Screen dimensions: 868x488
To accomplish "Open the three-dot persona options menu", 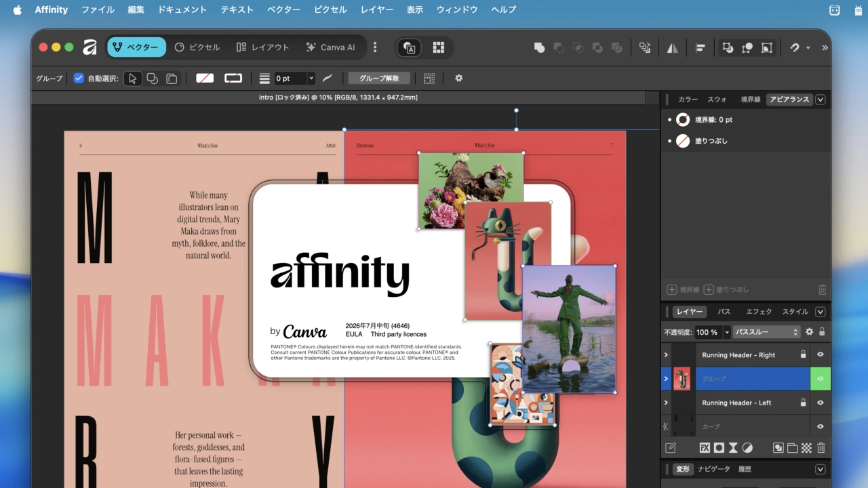I will [x=375, y=47].
